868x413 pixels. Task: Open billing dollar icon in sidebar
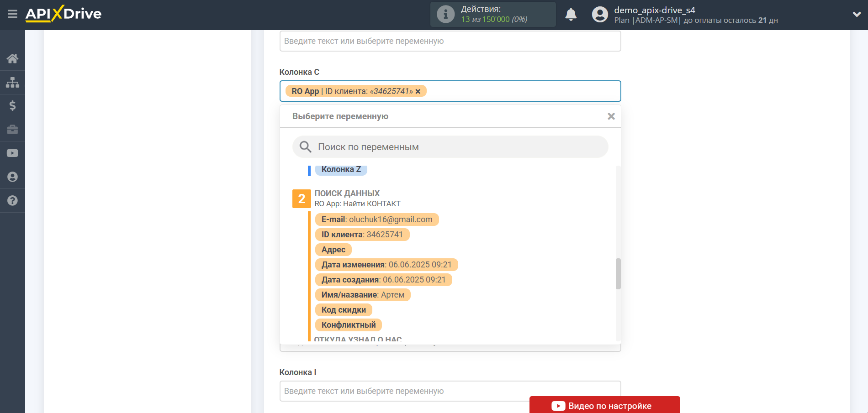click(x=12, y=106)
